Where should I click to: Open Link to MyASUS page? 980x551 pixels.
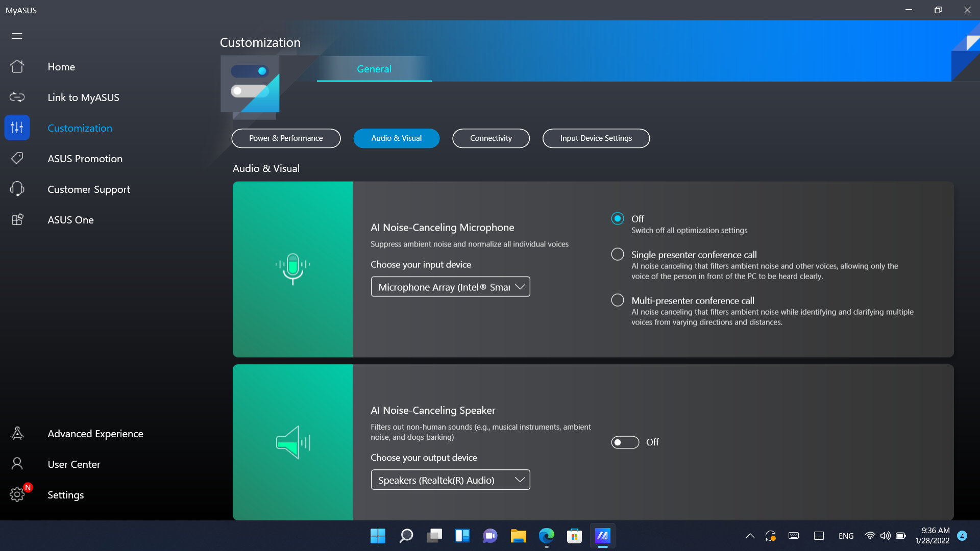pos(83,97)
